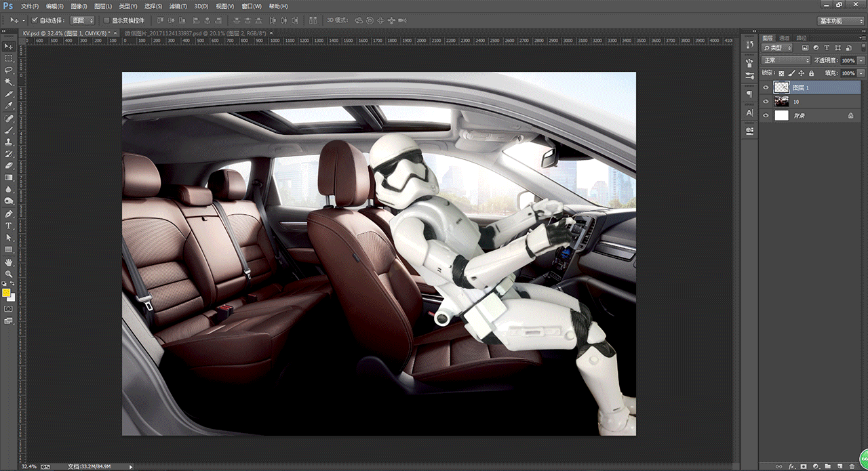Open the auto-select 图层 dropdown
Image resolution: width=868 pixels, height=471 pixels.
tap(83, 20)
